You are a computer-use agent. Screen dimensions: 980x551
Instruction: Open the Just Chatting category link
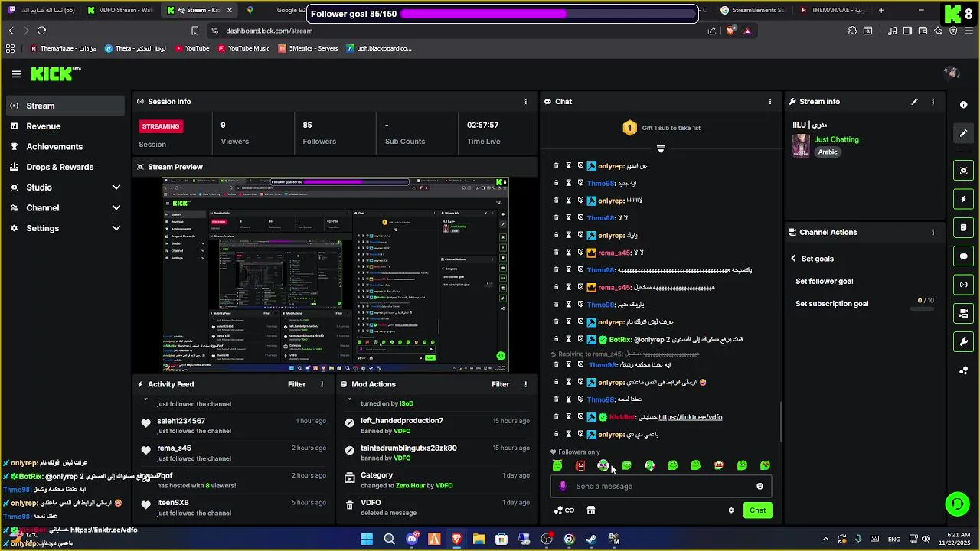[836, 140]
